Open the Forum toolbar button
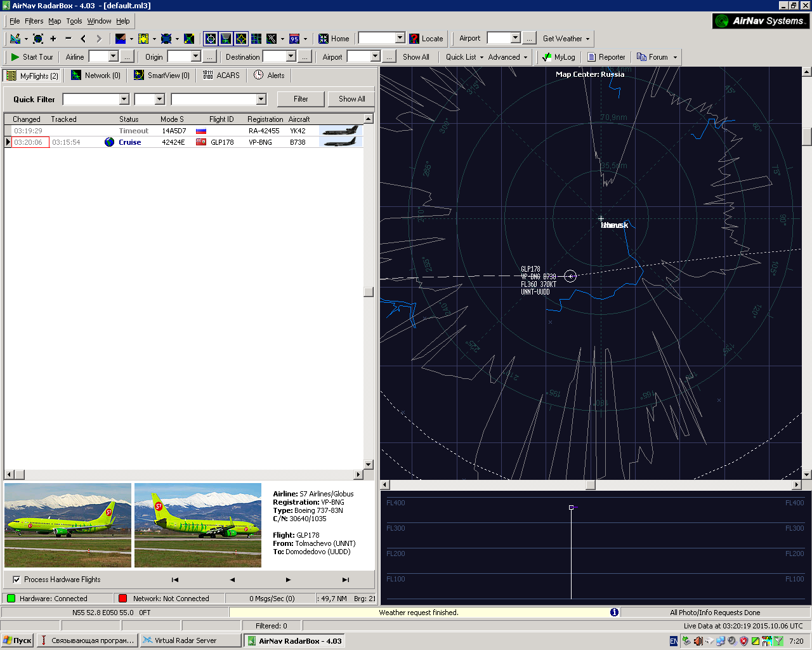This screenshot has height=650, width=812. point(653,57)
